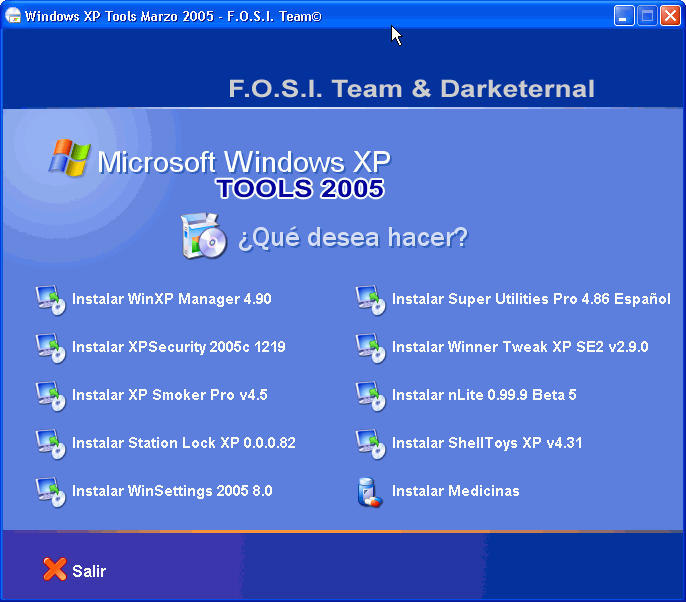Click the Windows XP flag logo

(70, 158)
